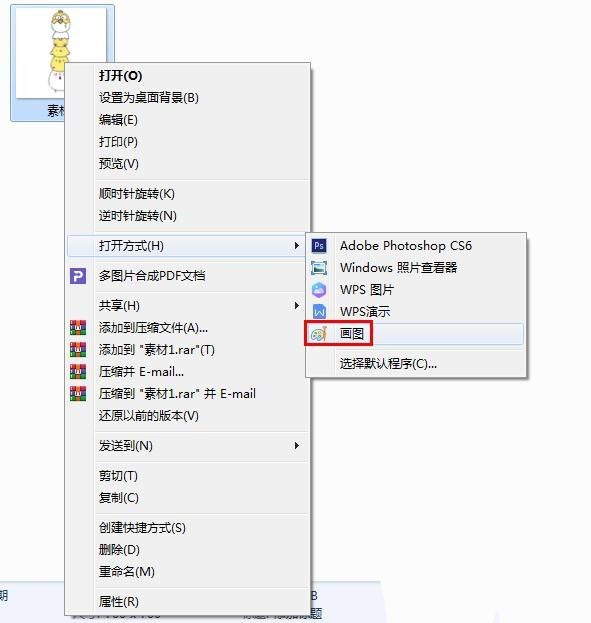Select 复制(C) to copy the file
This screenshot has width=591, height=623.
tap(187, 498)
